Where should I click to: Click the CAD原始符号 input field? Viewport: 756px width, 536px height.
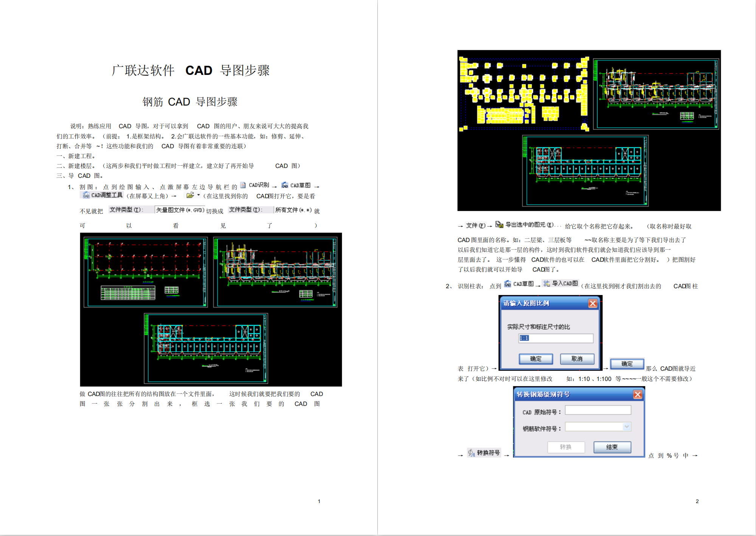tap(598, 410)
